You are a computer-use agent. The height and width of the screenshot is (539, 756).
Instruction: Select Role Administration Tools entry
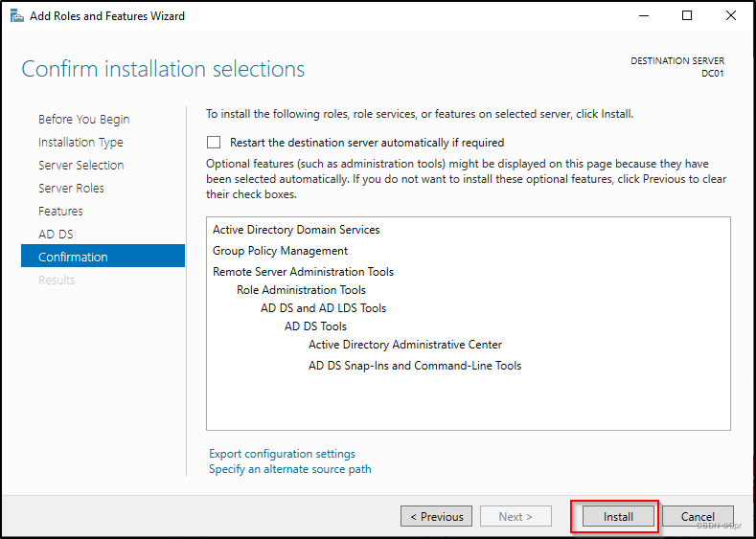[301, 290]
